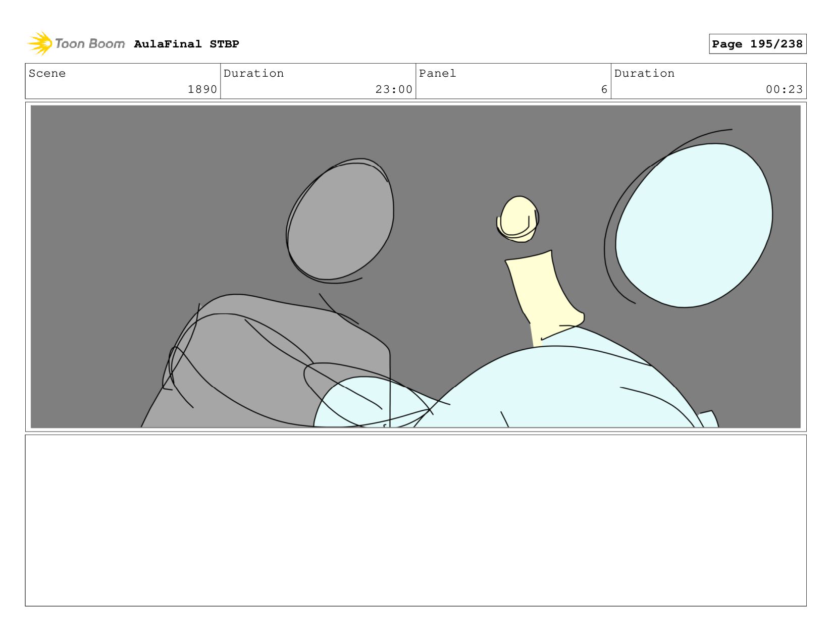Click the AulaFinal STBP title text
The width and height of the screenshot is (832, 644).
pyautogui.click(x=186, y=44)
